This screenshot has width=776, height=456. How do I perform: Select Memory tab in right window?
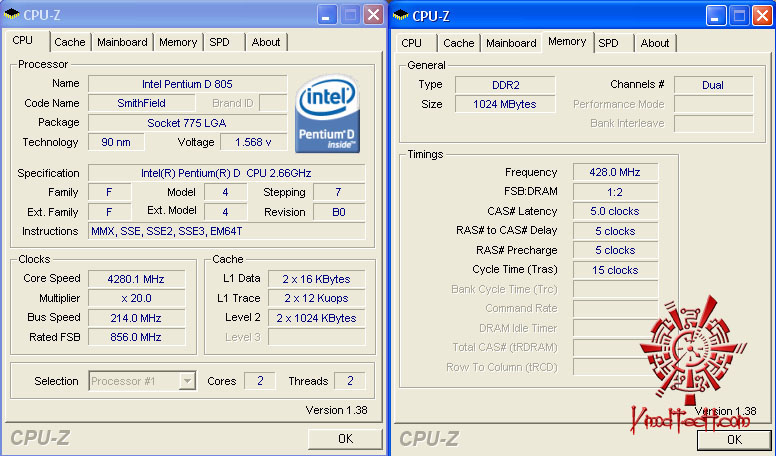[x=567, y=42]
